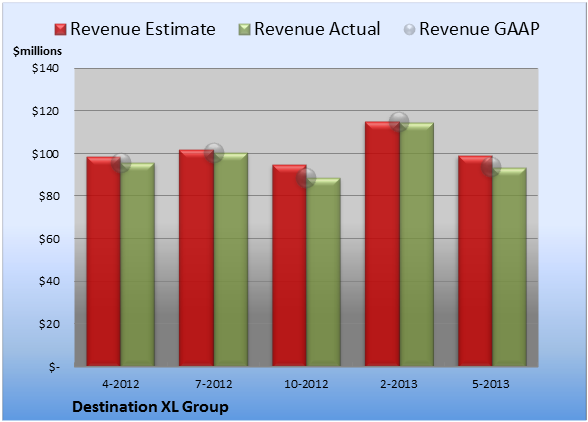The width and height of the screenshot is (588, 422).
Task: Click the "5-2013" x-axis label
Action: (x=491, y=384)
